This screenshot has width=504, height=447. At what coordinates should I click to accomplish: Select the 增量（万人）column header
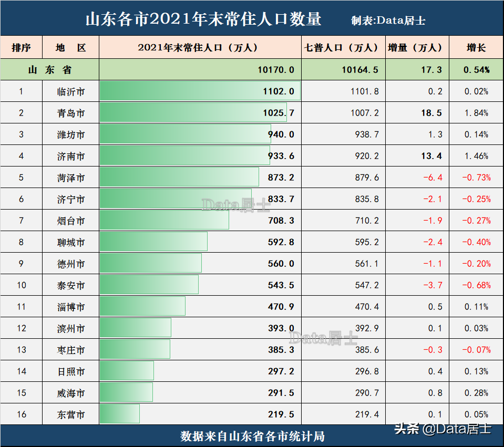pos(417,47)
